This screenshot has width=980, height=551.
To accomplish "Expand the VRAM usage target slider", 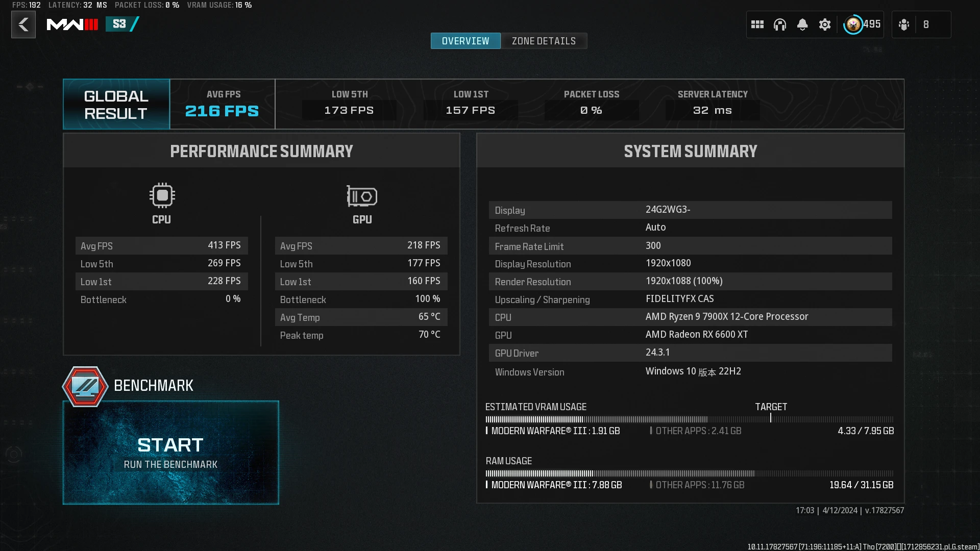I will tap(769, 418).
